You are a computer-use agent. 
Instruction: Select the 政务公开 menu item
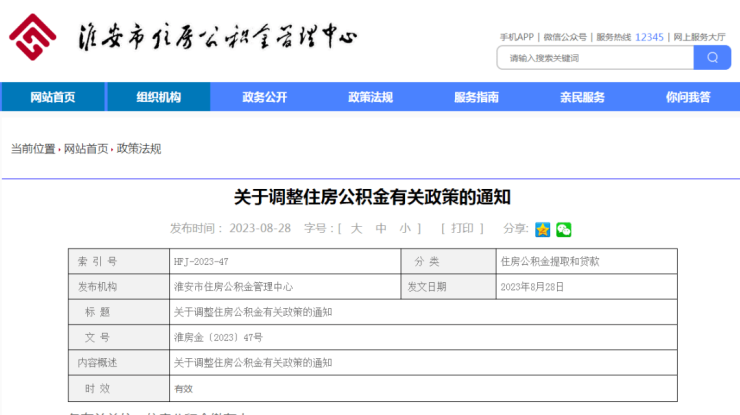click(264, 97)
